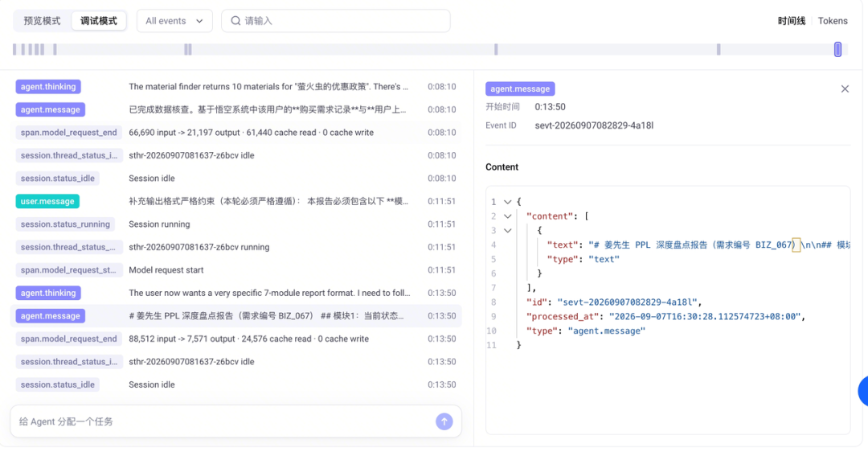Select the highlighted last timeline marker
The height and width of the screenshot is (452, 868).
point(837,49)
